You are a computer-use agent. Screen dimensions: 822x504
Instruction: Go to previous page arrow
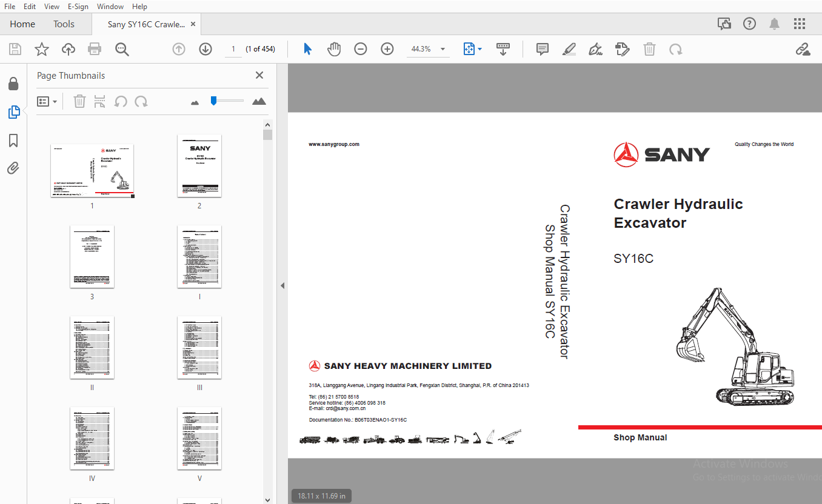coord(179,49)
